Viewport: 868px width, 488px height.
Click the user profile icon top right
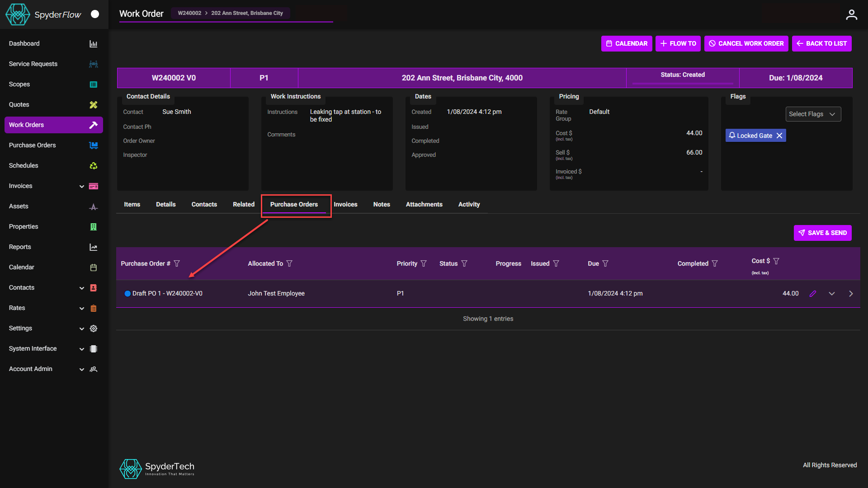pos(852,14)
